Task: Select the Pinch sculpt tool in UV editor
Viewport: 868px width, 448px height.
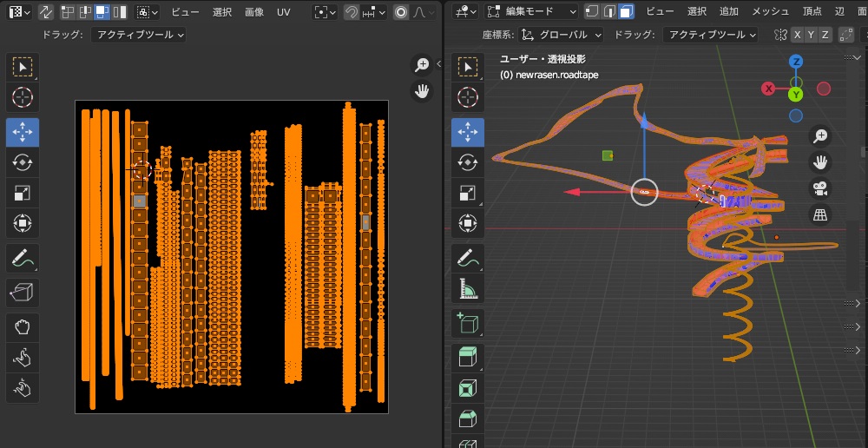Action: [x=23, y=387]
